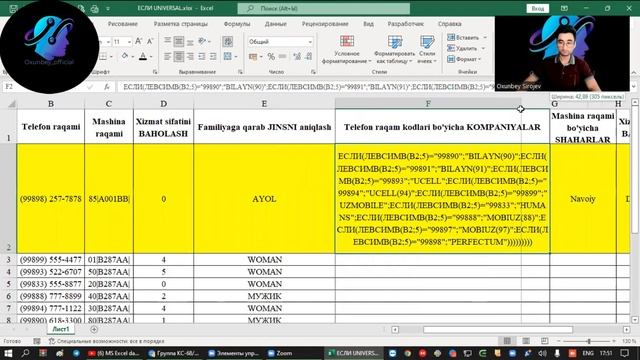
Task: Open the Формат cells menu
Action: 464,59
